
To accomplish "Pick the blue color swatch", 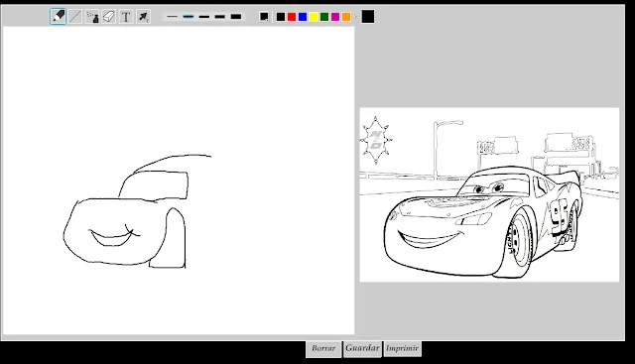I will click(x=303, y=17).
